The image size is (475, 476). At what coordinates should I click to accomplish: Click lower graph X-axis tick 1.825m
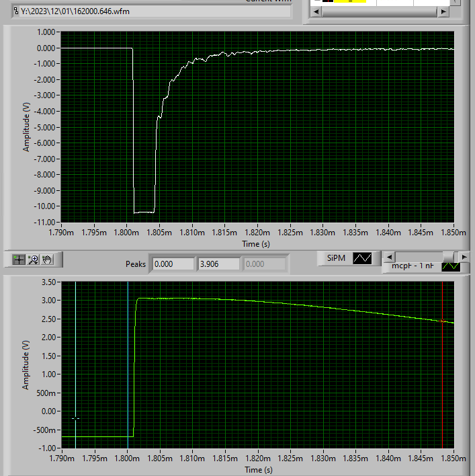click(x=290, y=458)
